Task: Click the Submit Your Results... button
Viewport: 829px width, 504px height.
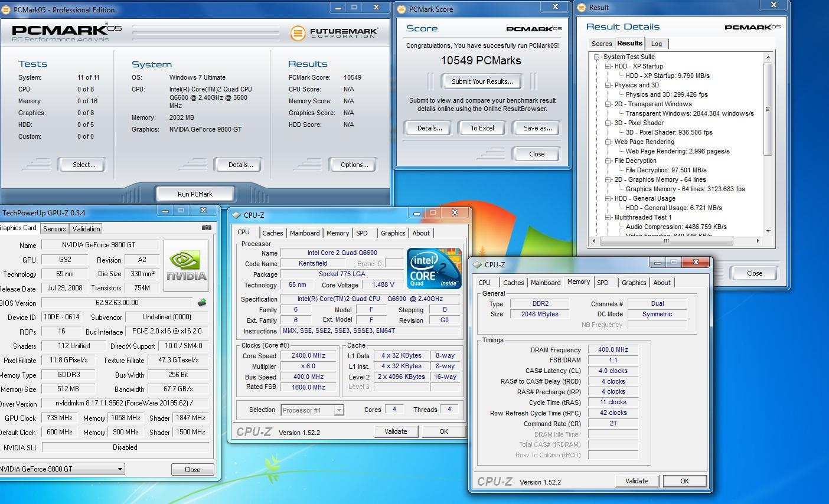Action: 482,81
